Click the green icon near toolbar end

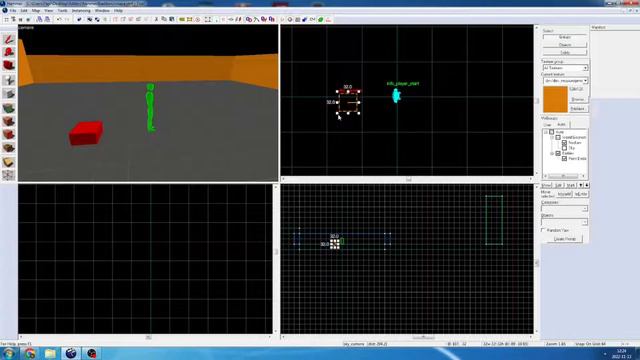[x=320, y=19]
